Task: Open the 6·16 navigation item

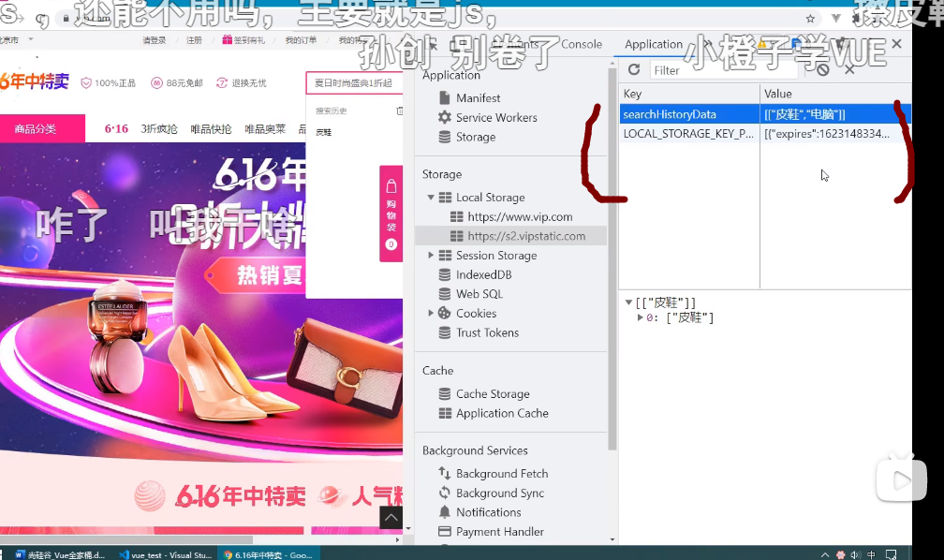Action: 116,129
